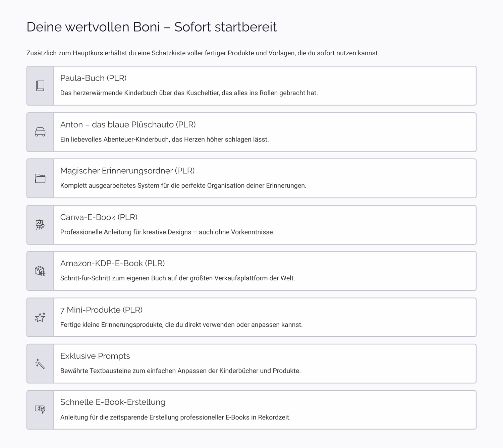Click the money lightning icon for E-Book-Erstellung
The image size is (503, 448).
pos(40,410)
